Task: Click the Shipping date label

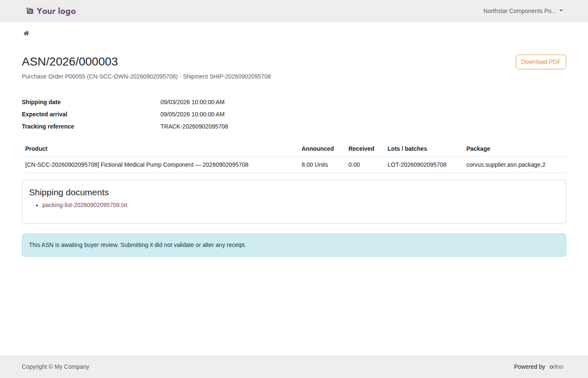Action: click(41, 102)
